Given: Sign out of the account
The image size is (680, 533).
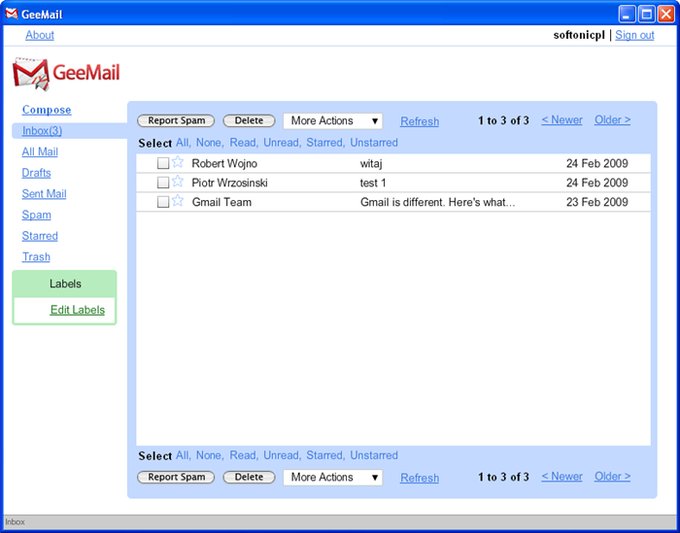Looking at the screenshot, I should click(635, 35).
